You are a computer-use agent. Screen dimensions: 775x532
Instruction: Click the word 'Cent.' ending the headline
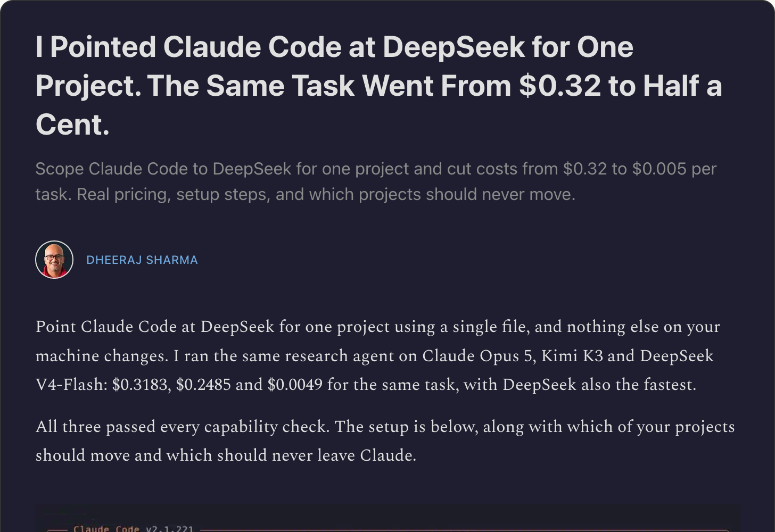pos(72,125)
